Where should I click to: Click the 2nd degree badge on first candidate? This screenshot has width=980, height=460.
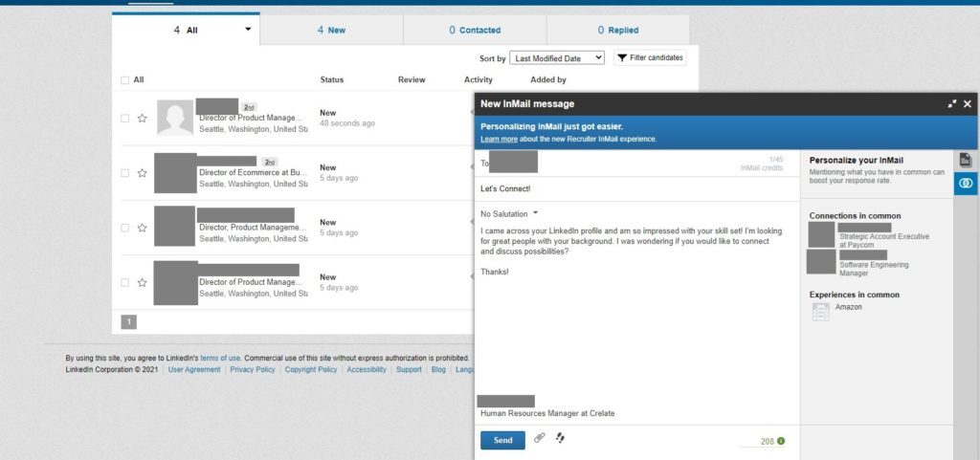pyautogui.click(x=249, y=107)
